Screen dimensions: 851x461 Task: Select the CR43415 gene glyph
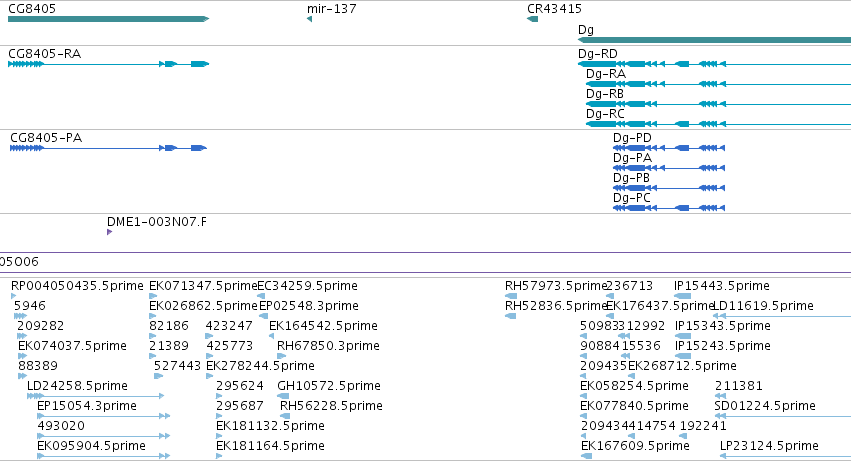coord(532,19)
